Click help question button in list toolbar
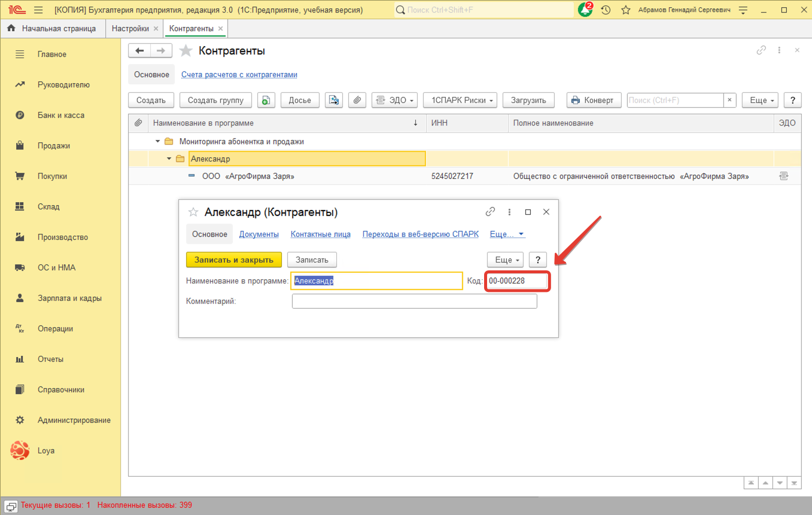This screenshot has width=812, height=515. [x=792, y=100]
